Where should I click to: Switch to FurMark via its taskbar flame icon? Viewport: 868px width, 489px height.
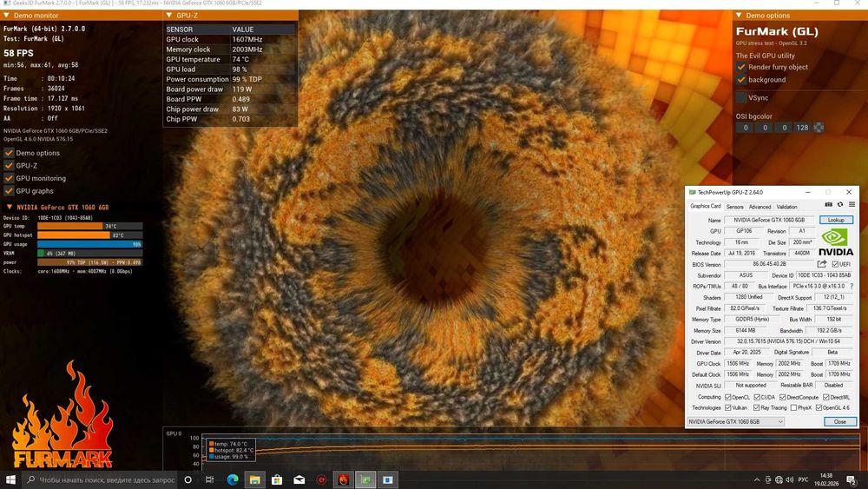point(343,479)
